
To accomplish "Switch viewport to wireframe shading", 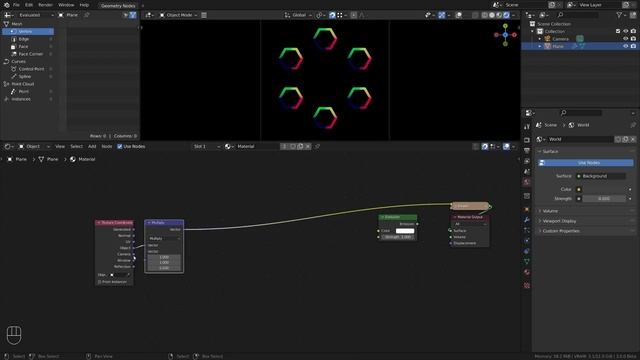I will tap(484, 15).
